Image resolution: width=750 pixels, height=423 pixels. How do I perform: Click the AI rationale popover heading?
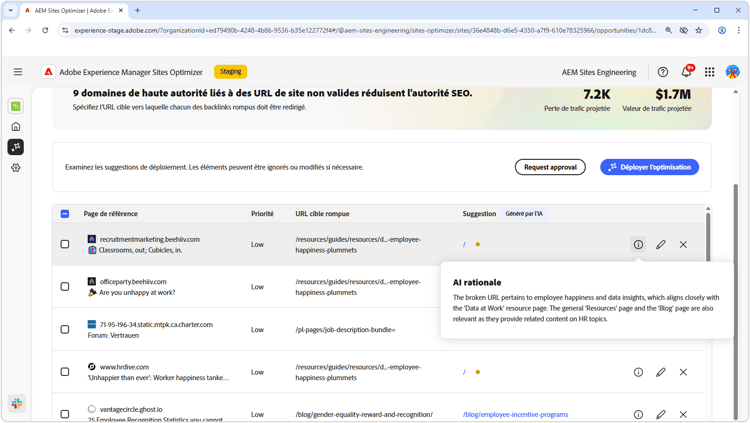(x=477, y=282)
